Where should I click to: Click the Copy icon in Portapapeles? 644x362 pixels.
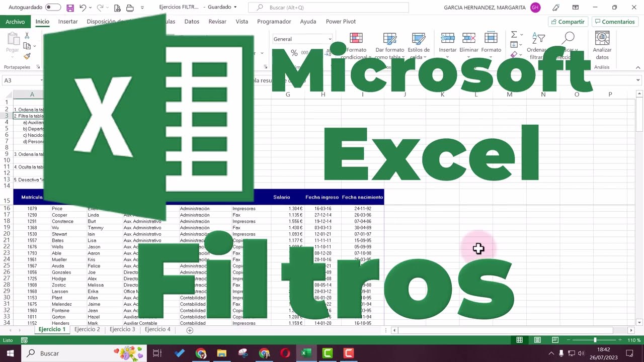(27, 46)
